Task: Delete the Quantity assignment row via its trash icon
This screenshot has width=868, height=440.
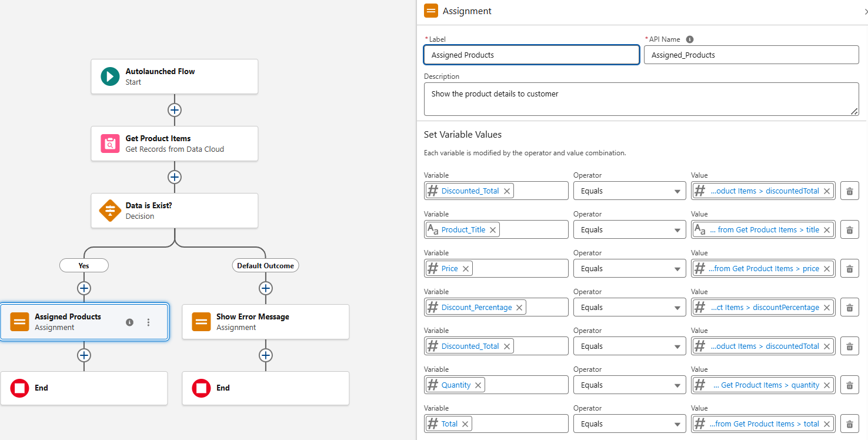Action: (x=849, y=385)
